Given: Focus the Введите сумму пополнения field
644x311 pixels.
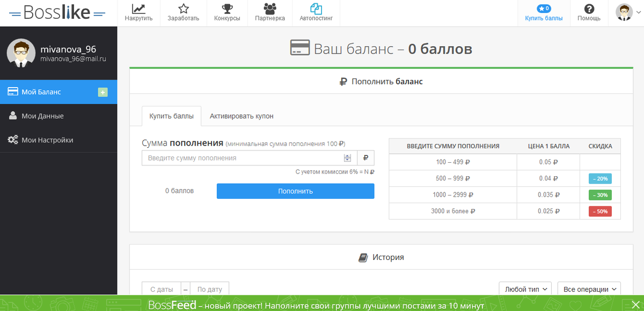Looking at the screenshot, I should 249,158.
